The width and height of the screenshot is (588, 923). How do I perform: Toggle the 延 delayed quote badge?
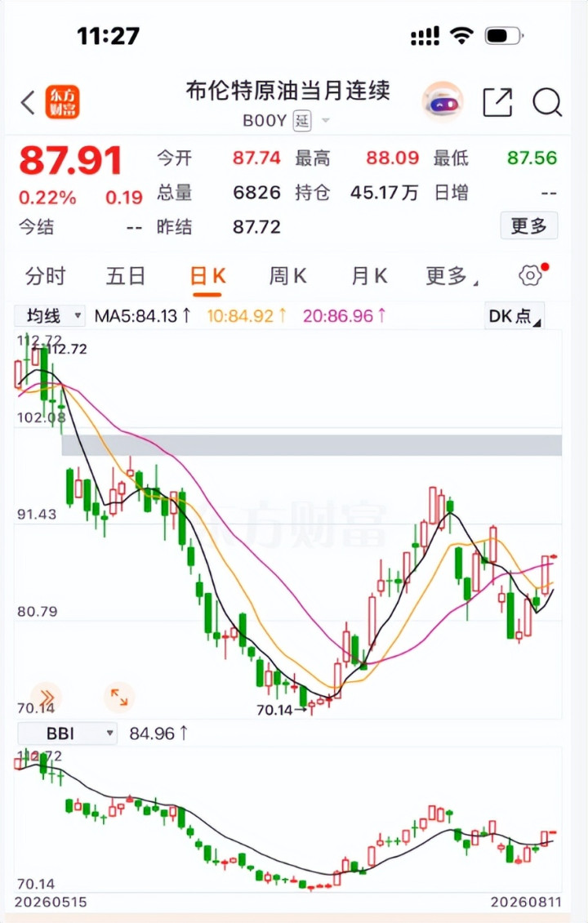tap(302, 121)
